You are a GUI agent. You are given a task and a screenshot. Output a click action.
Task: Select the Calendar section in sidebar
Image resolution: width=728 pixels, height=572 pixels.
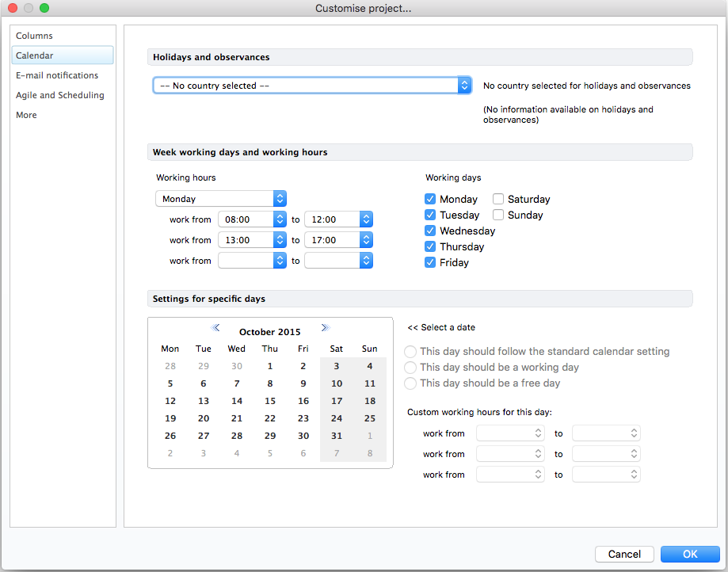tap(63, 55)
